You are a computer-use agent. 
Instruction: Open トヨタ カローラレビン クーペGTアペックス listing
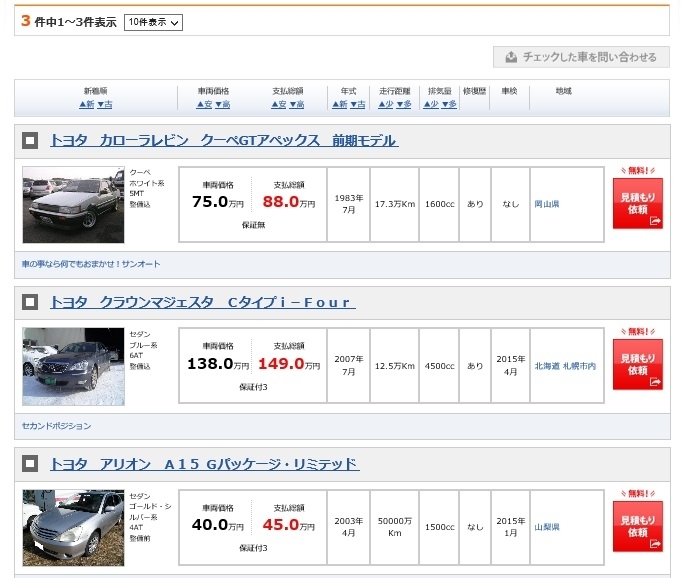tap(224, 140)
